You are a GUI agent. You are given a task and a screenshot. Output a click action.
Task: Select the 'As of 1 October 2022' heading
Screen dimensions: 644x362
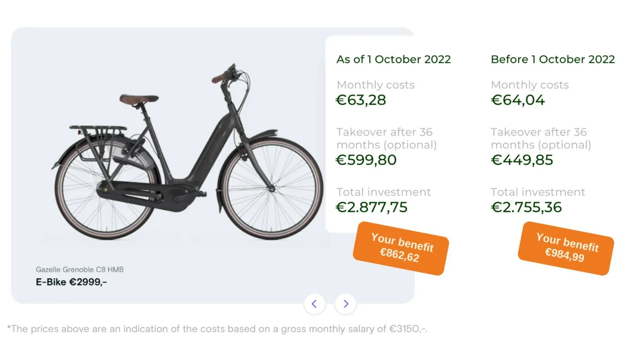[393, 60]
